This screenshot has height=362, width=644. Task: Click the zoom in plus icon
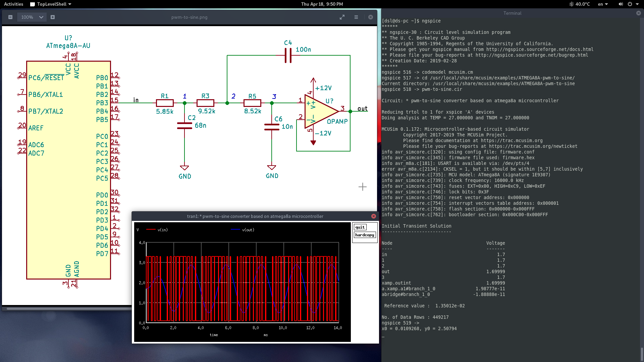tap(53, 17)
